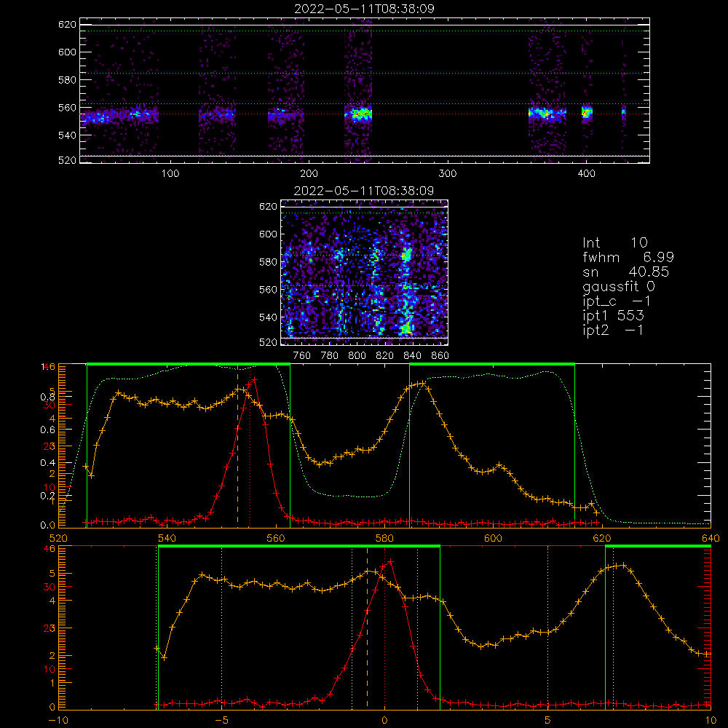Click the x-axis label 200 under top spectrogram
Viewport: 728px width, 728px height.
click(309, 174)
